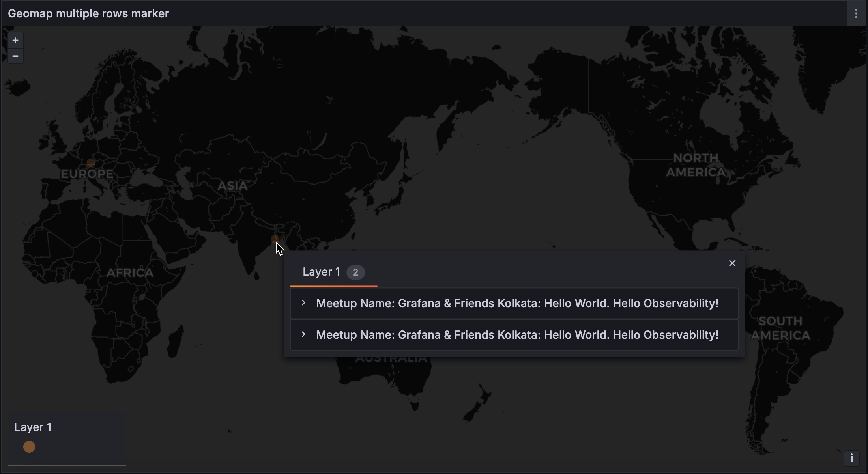Close the Layer 1 tooltip popup
This screenshot has width=868, height=474.
tap(732, 263)
